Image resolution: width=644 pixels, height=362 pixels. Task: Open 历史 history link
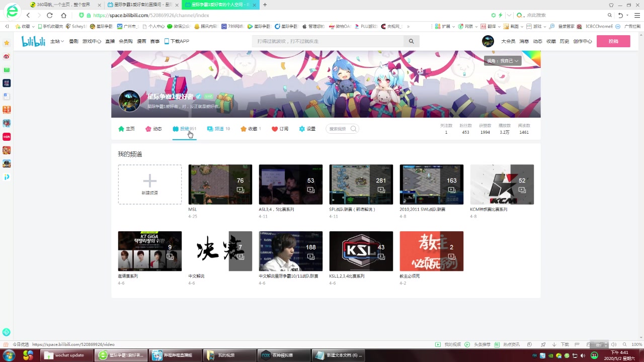click(565, 41)
